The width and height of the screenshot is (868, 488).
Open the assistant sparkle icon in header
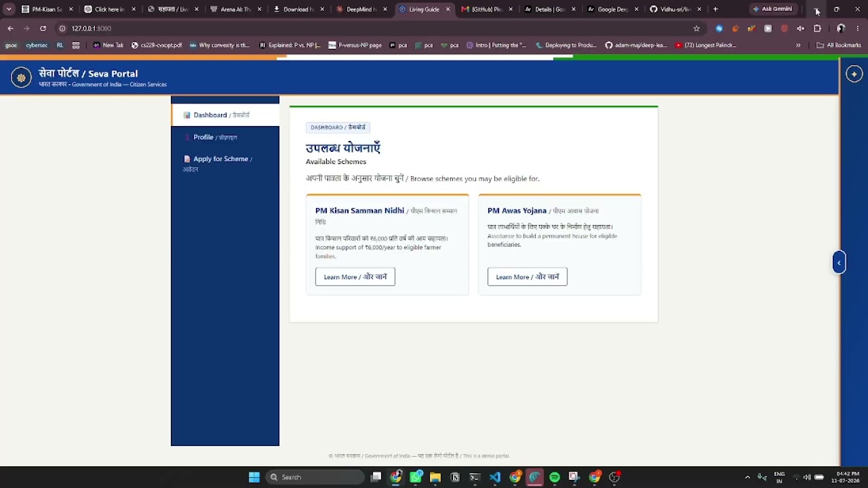854,74
